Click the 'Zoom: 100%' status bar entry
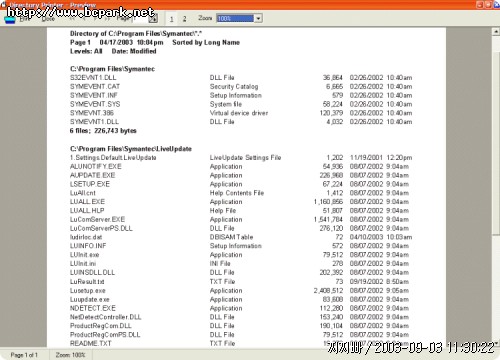 click(70, 355)
